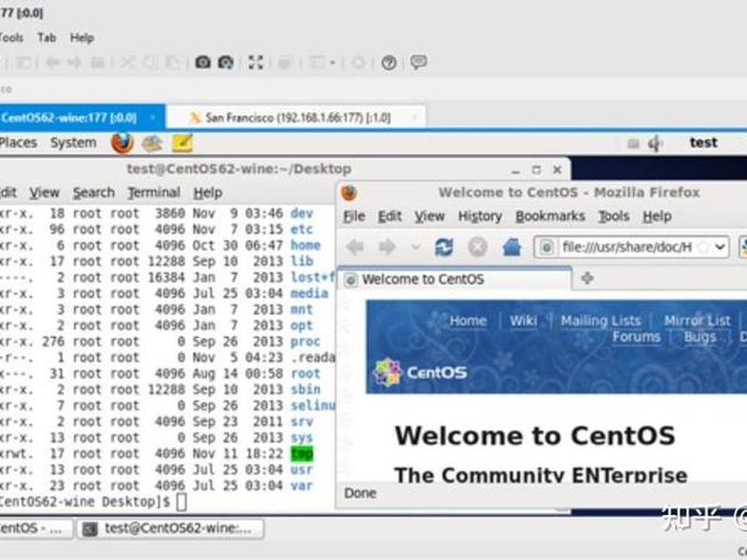Open the terminal window's Help menu

coord(207,193)
